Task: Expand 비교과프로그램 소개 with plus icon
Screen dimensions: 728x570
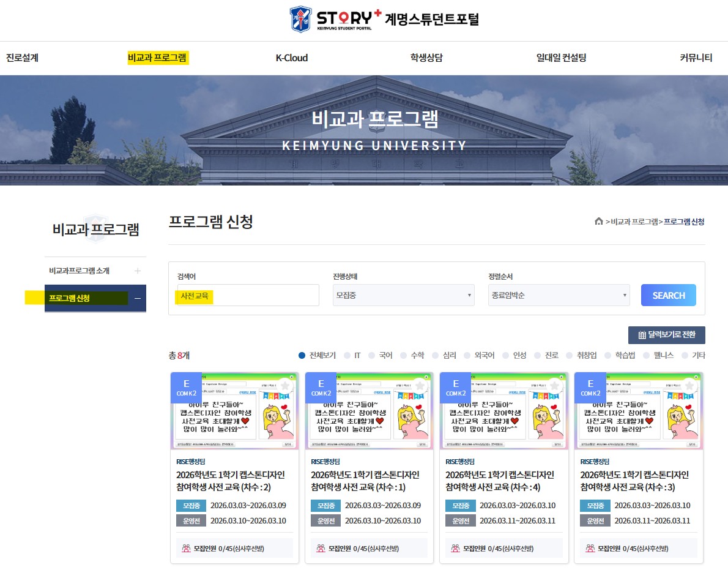Action: coord(138,271)
